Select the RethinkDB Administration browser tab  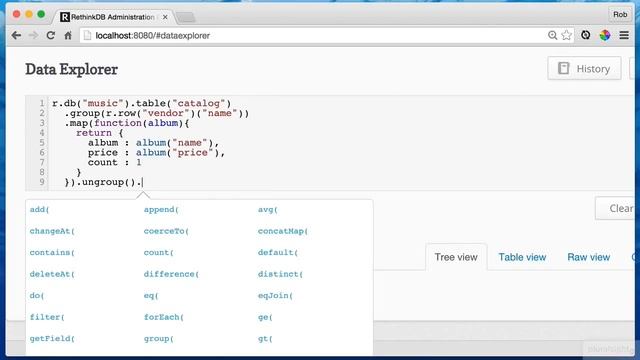point(113,17)
